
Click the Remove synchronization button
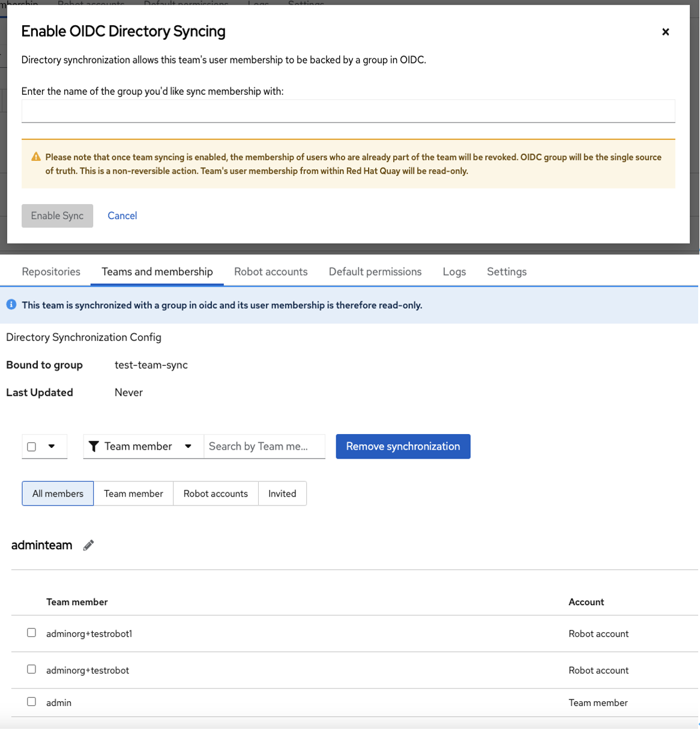[x=403, y=446]
